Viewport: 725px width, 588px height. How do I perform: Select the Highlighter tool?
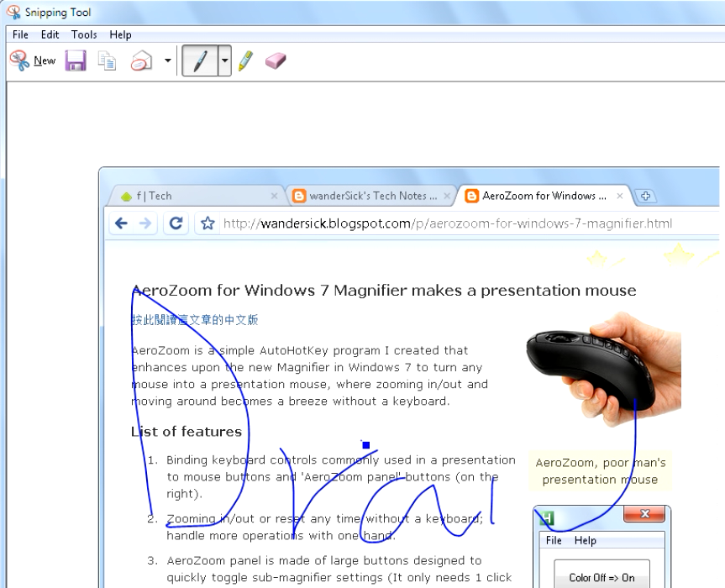coord(245,60)
